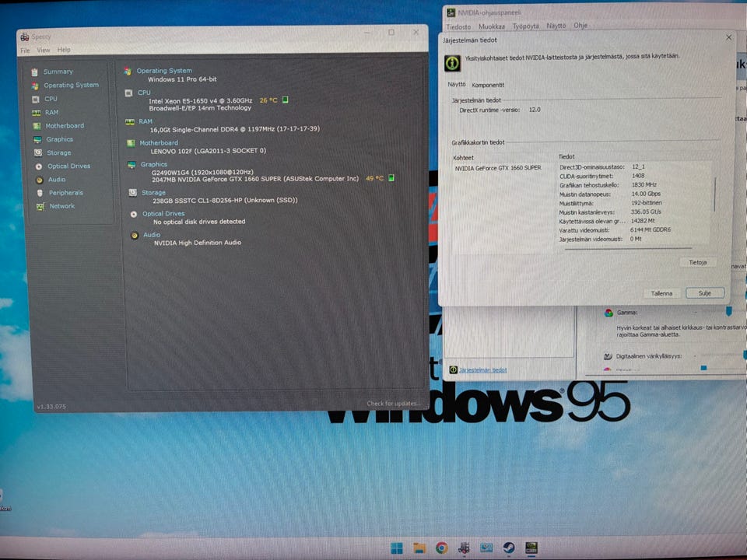Click the Järjestelmän tiedot link in NVIDIA panel

tap(482, 370)
